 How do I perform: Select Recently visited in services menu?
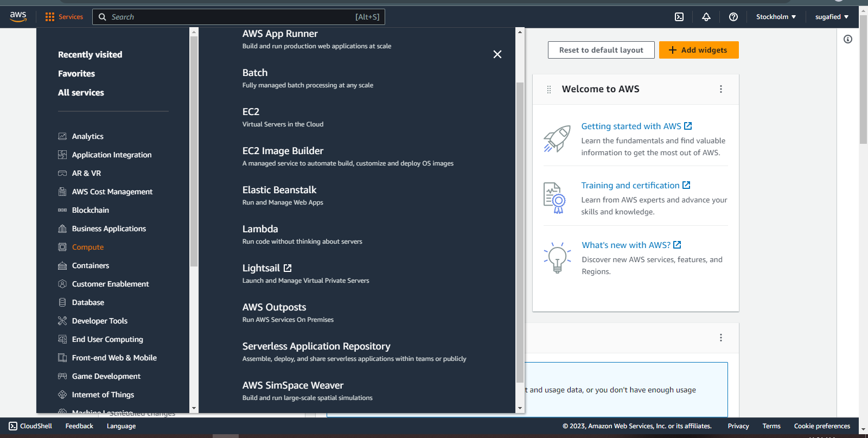[x=90, y=54]
